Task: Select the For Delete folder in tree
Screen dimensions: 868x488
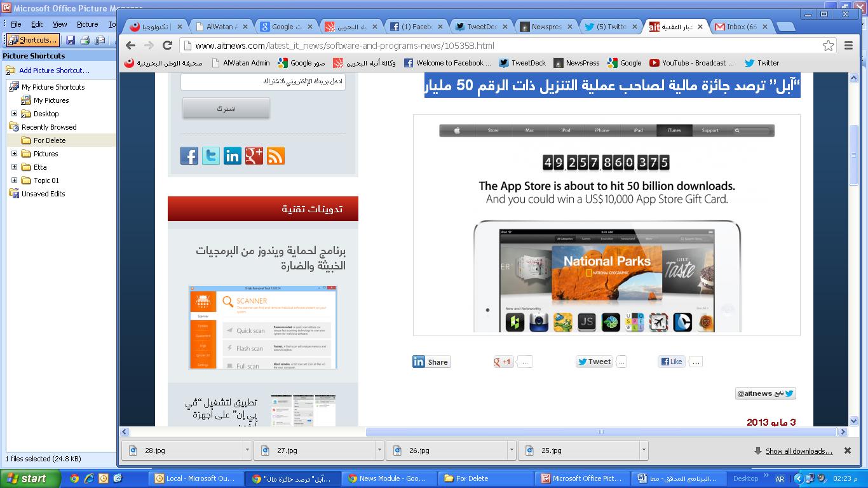Action: tap(50, 140)
